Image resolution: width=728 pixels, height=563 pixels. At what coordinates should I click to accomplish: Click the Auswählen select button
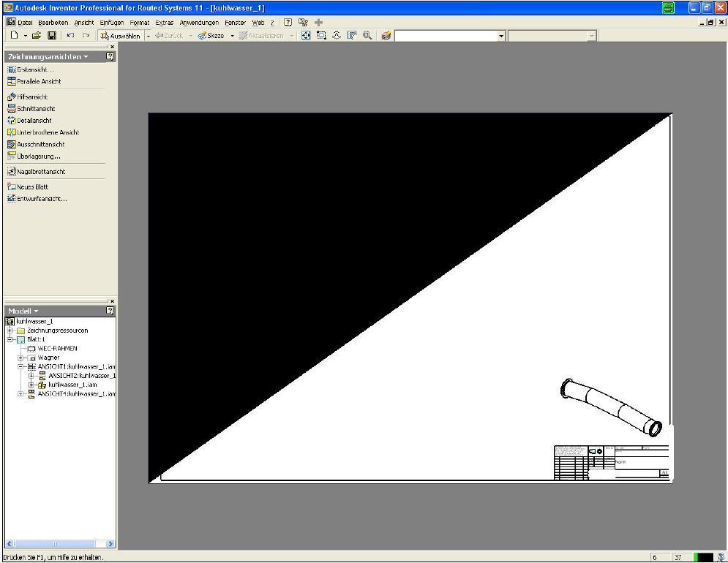120,36
